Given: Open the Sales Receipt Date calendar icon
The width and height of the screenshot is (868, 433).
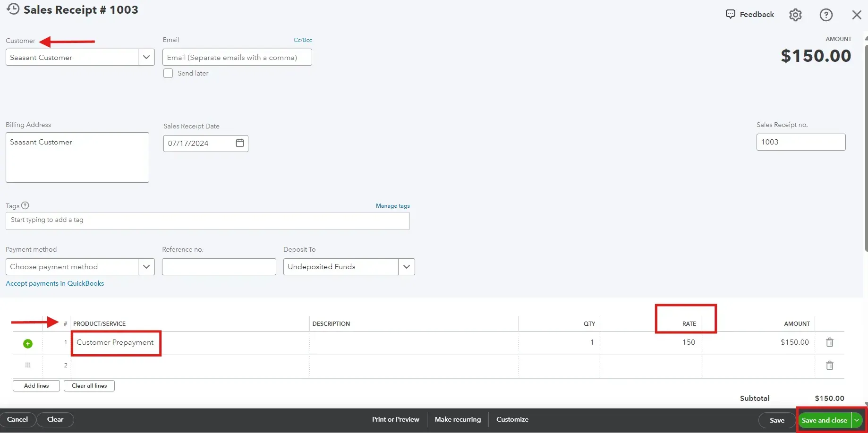Looking at the screenshot, I should (x=239, y=143).
